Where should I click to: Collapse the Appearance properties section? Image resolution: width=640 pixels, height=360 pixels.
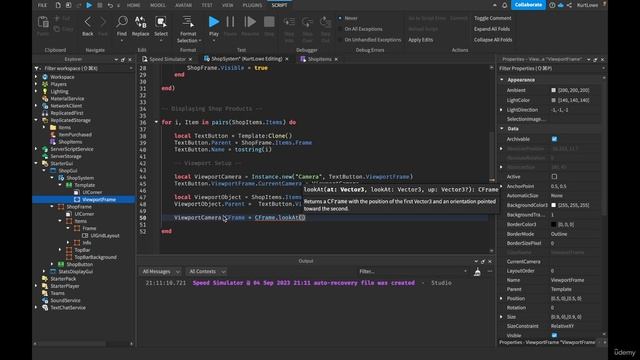click(x=502, y=80)
